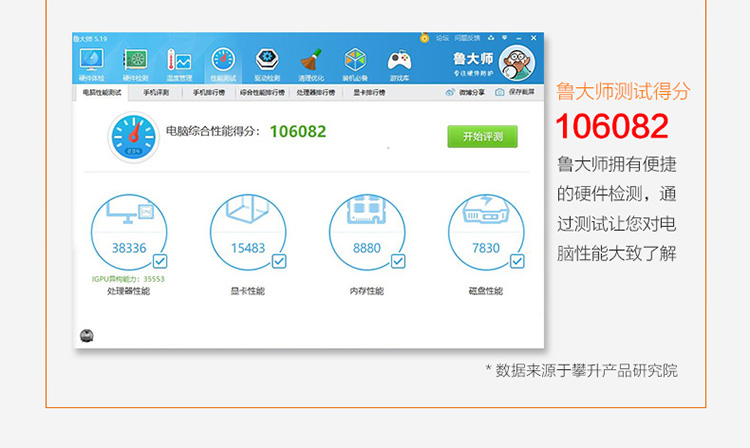750x448 pixels.
Task: Click the 电脑综合性能得分 label
Action: (x=213, y=131)
